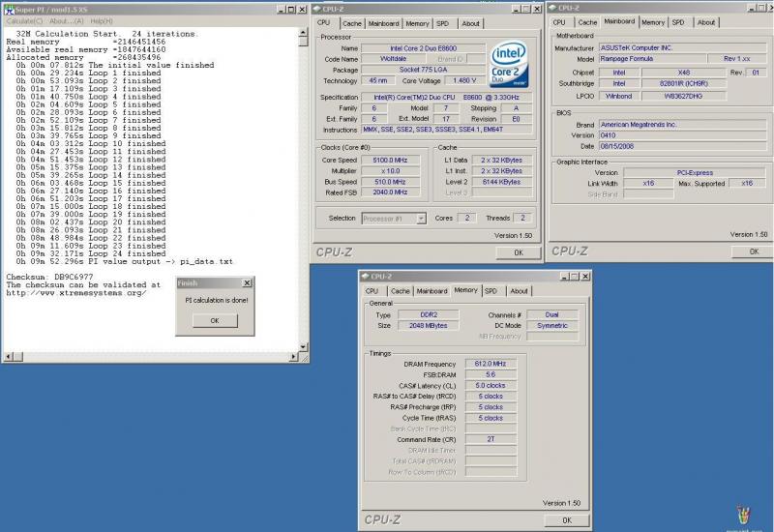Select Cache tab in the CPU-Z Mainboard window
Image resolution: width=774 pixels, height=532 pixels.
pyautogui.click(x=587, y=22)
